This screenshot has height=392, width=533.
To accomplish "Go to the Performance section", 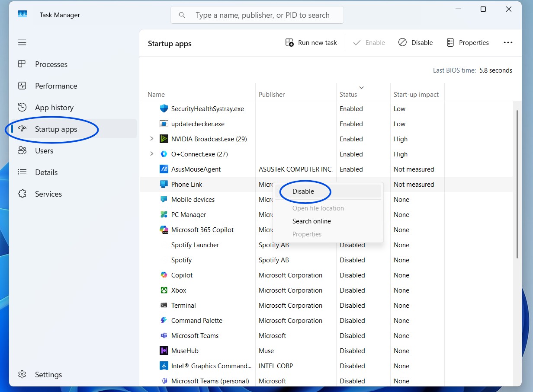I will click(x=56, y=86).
